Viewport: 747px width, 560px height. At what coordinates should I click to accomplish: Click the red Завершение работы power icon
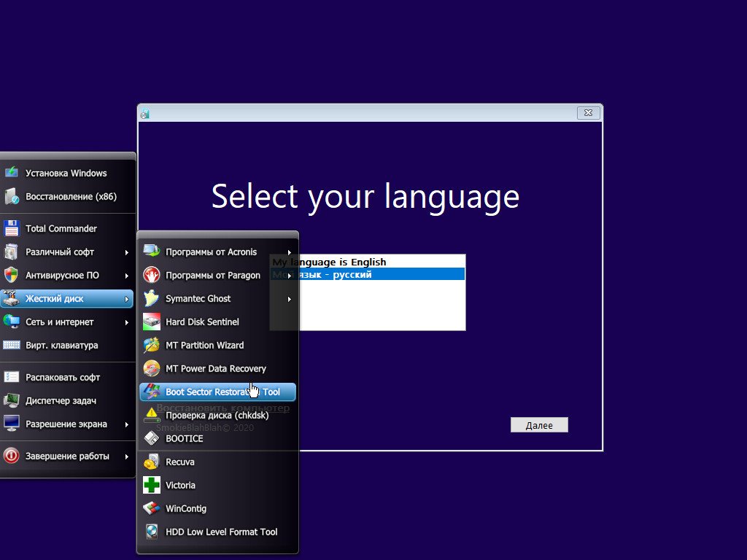(x=12, y=456)
